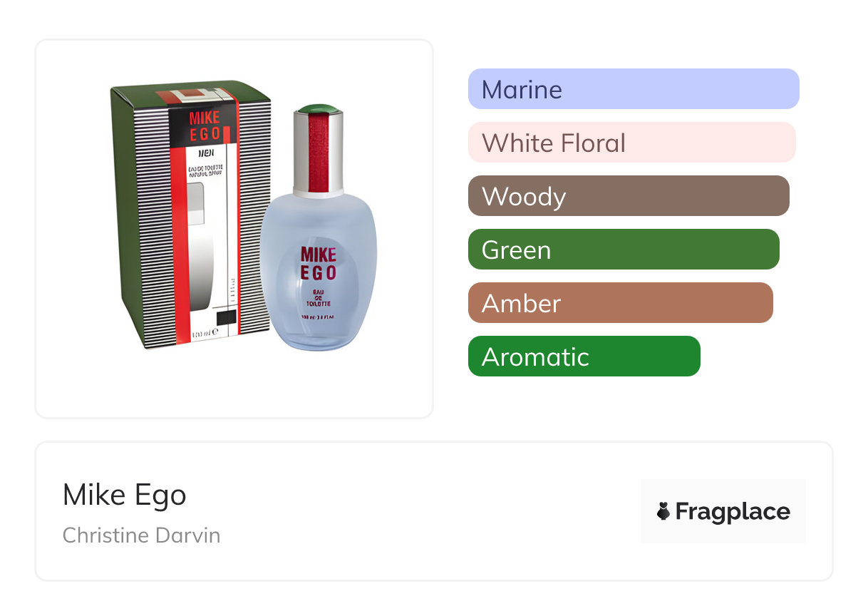Click the brown Woody accord bar
Viewport: 868px width, 616px height.
click(x=628, y=196)
